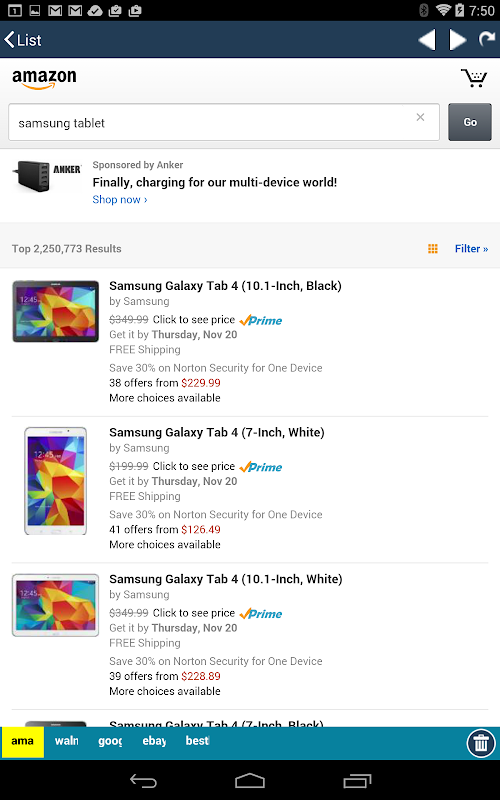Image resolution: width=500 pixels, height=800 pixels.
Task: Switch to the google tab
Action: coord(110,741)
